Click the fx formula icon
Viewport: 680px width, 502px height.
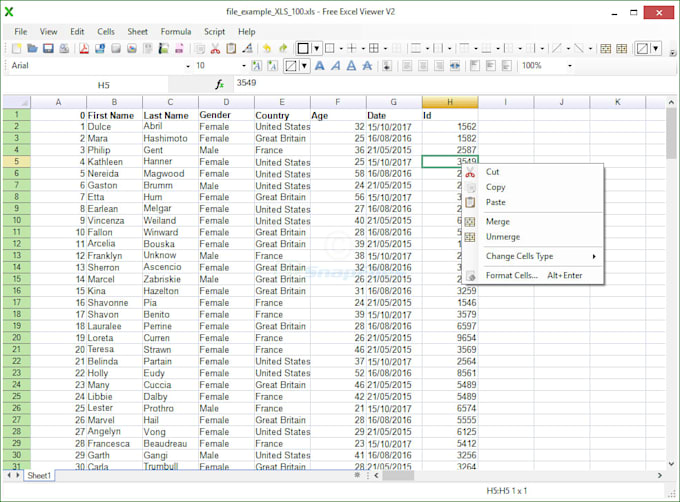coord(220,85)
